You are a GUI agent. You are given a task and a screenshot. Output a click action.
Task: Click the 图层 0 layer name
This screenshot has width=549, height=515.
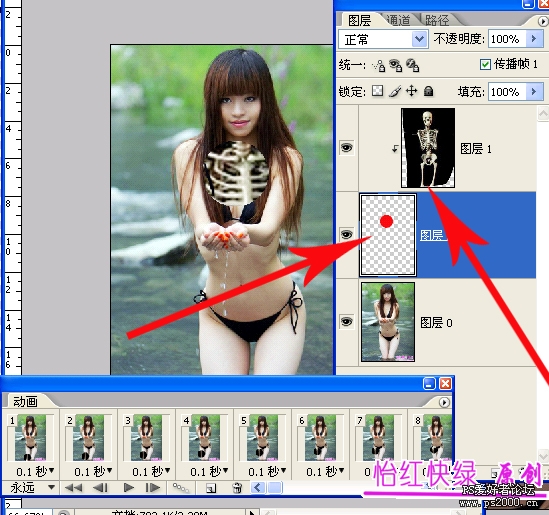(436, 322)
